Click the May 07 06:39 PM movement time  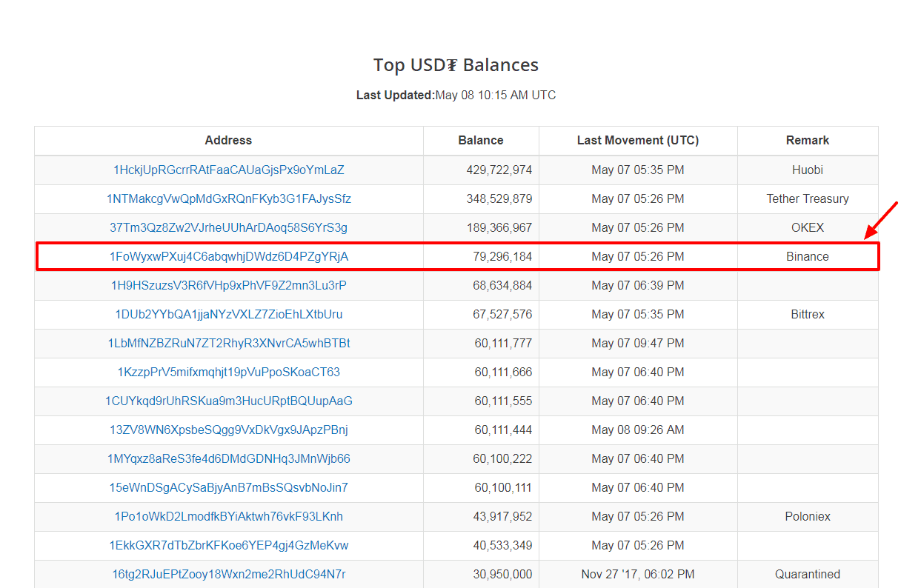pyautogui.click(x=638, y=286)
